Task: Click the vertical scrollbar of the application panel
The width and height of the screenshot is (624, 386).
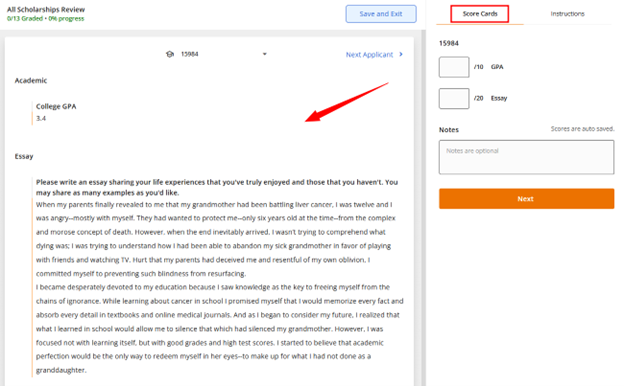Action: [x=423, y=207]
